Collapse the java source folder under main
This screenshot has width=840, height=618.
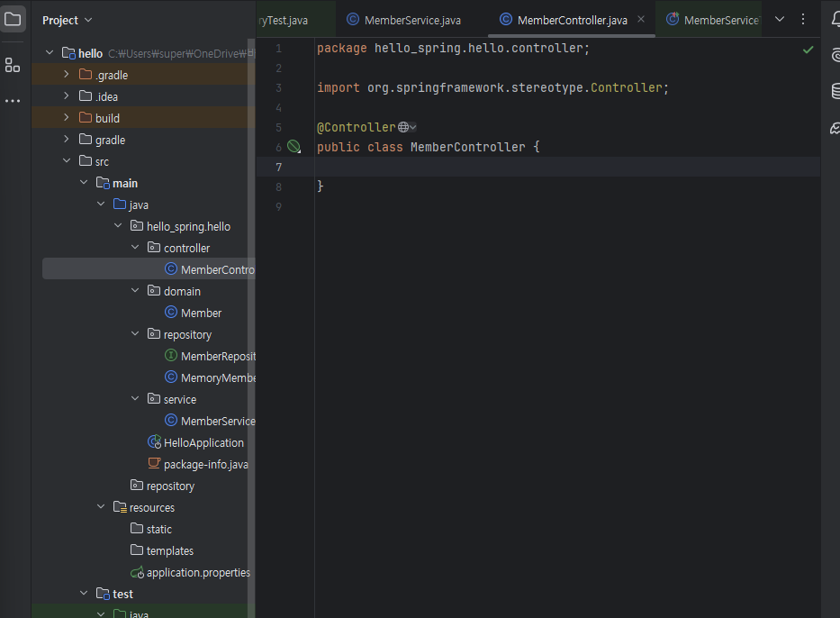(x=101, y=204)
